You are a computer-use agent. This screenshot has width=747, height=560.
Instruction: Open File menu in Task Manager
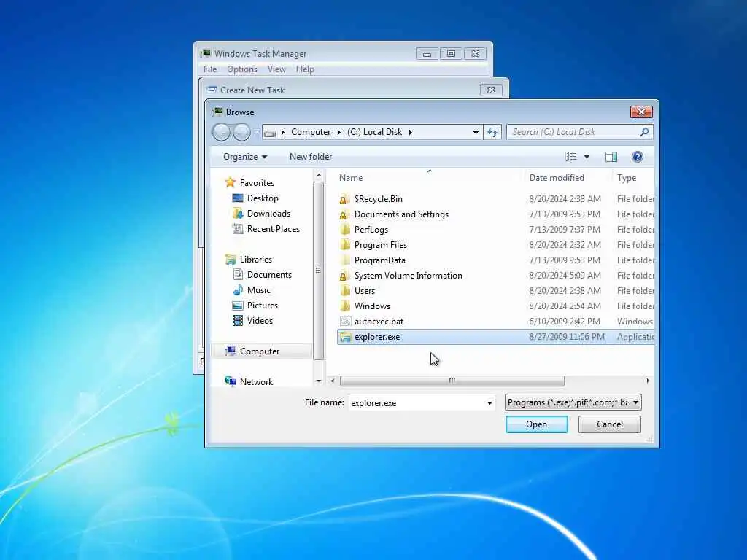pyautogui.click(x=210, y=69)
